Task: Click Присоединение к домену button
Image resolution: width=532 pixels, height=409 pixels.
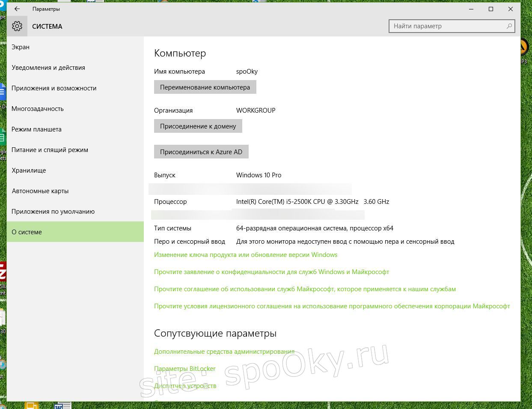Action: tap(198, 126)
